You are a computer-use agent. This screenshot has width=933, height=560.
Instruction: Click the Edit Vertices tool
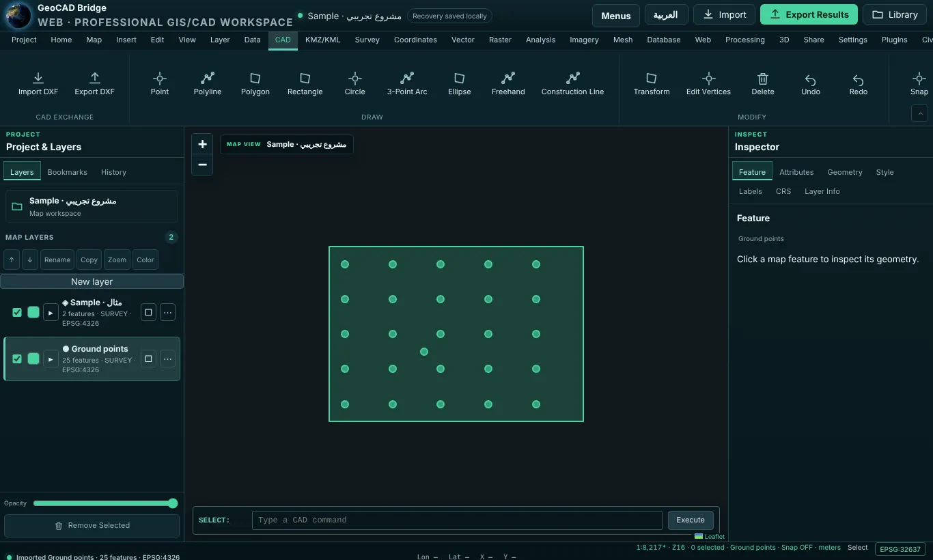coord(708,84)
